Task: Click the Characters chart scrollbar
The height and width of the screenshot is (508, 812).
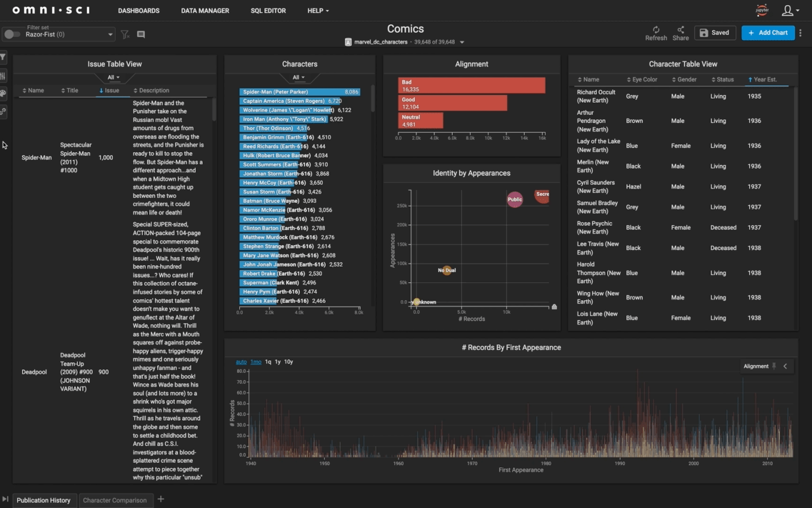Action: click(x=372, y=99)
